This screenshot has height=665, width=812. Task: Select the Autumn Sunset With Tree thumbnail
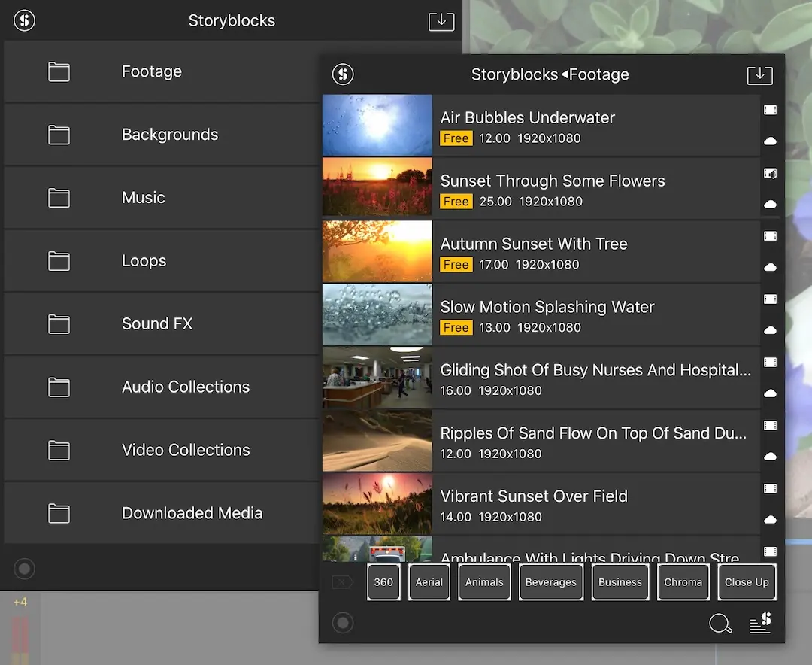pyautogui.click(x=377, y=251)
